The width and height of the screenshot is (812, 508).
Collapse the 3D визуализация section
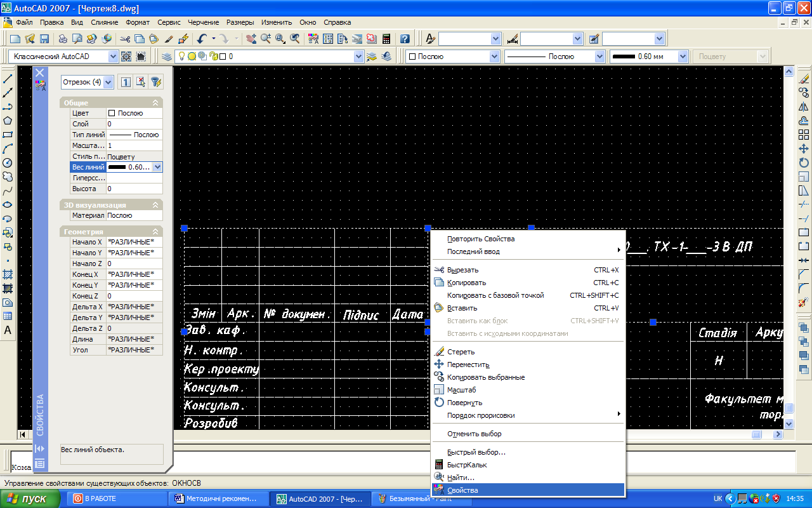click(155, 205)
